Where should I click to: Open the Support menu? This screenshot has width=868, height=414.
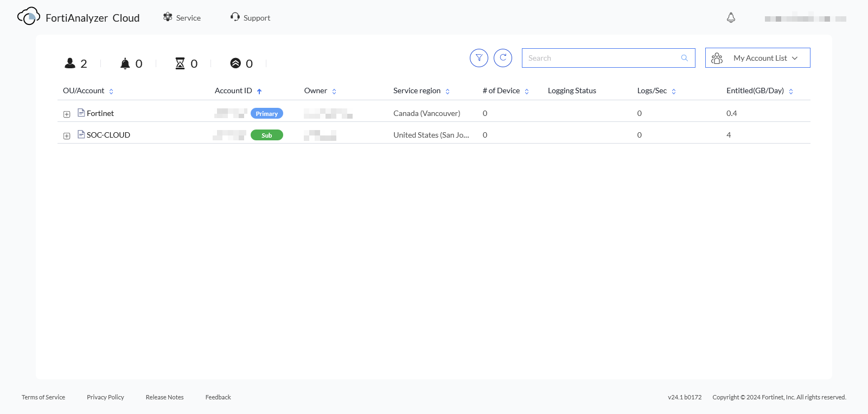click(250, 18)
